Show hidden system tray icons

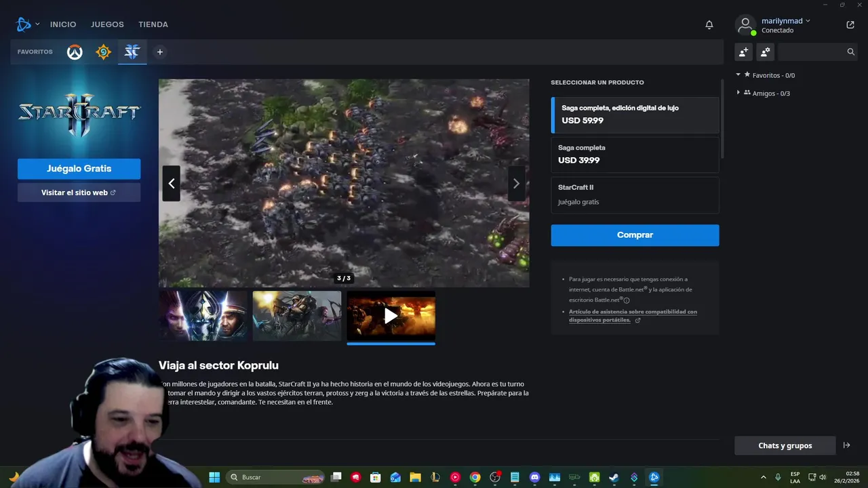coord(764,477)
